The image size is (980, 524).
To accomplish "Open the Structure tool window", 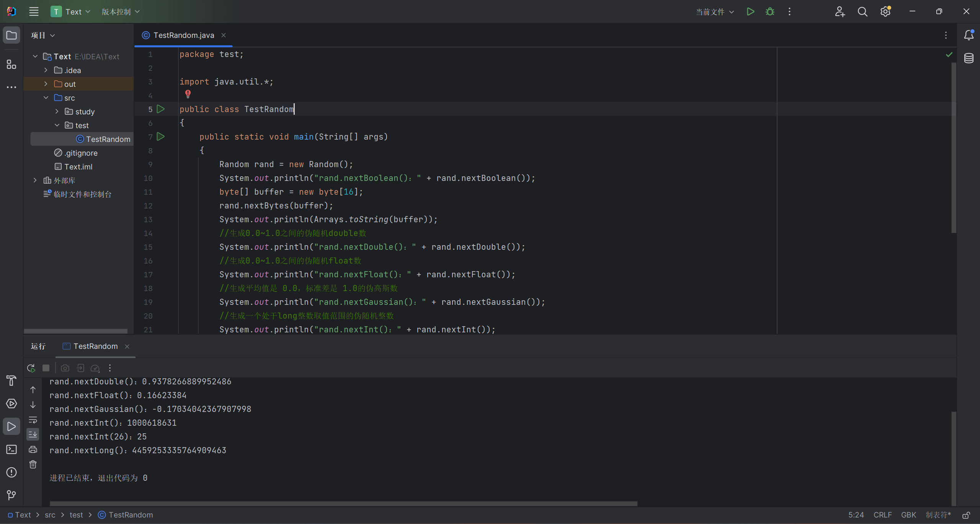I will pyautogui.click(x=11, y=64).
